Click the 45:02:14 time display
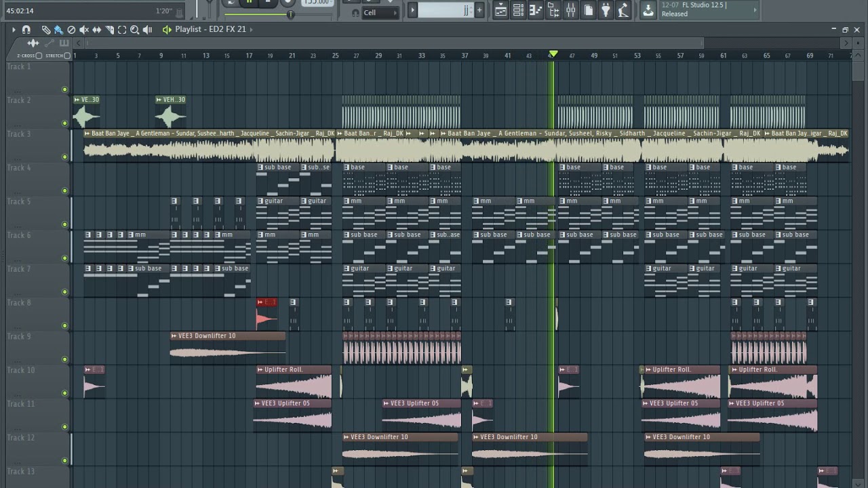The height and width of the screenshot is (488, 868). [20, 11]
